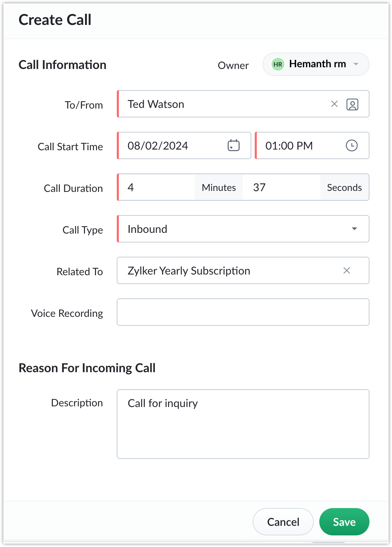Screen dimensions: 392x547
Task: Edit the 08/02/2024 start date field
Action: point(184,145)
